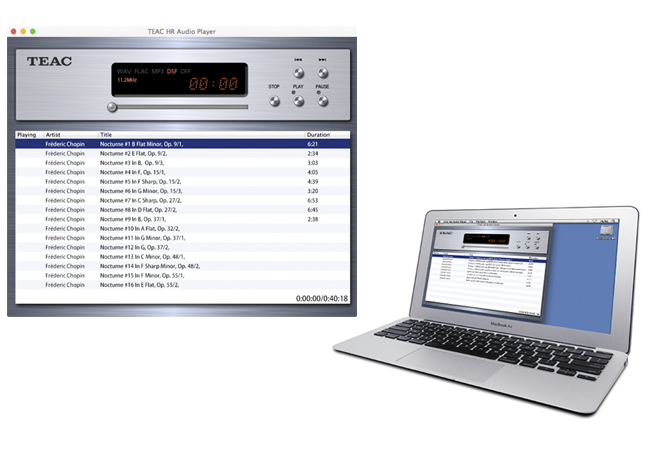The image size is (650, 450).
Task: Click the WAV format indicator
Action: pyautogui.click(x=124, y=71)
